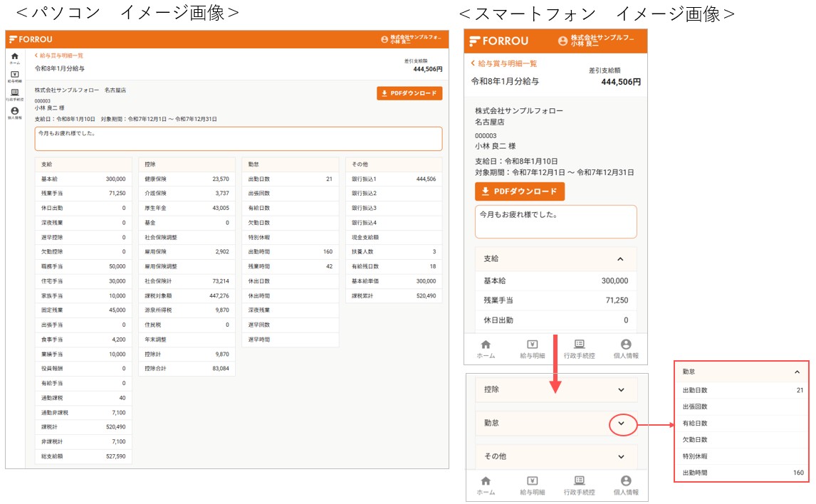Click the Home icon in the PC left sidebar
This screenshot has width=816, height=504.
coord(14,56)
